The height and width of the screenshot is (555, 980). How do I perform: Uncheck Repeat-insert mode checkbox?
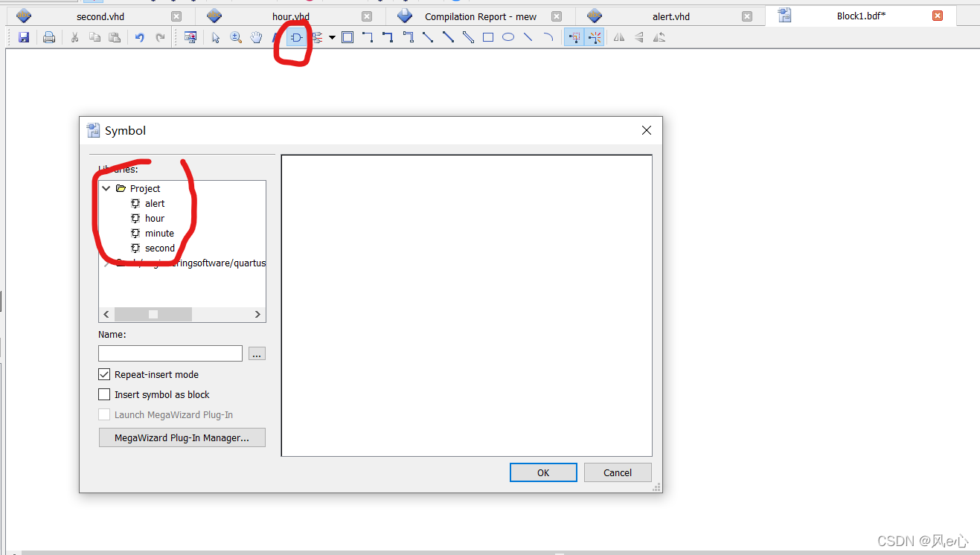[x=104, y=374]
